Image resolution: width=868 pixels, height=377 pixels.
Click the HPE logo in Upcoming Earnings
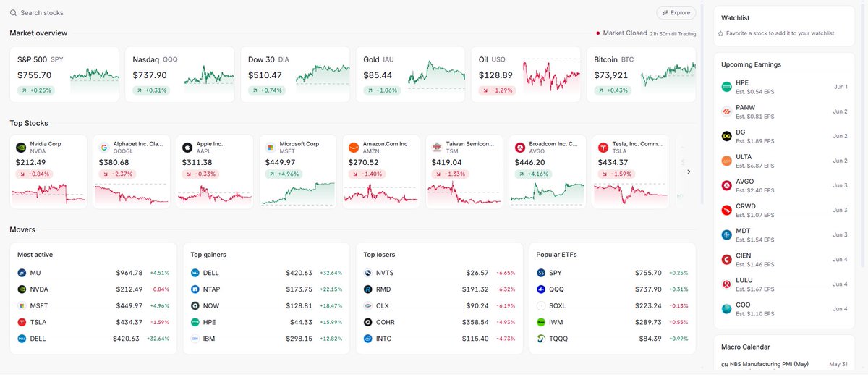pos(727,87)
